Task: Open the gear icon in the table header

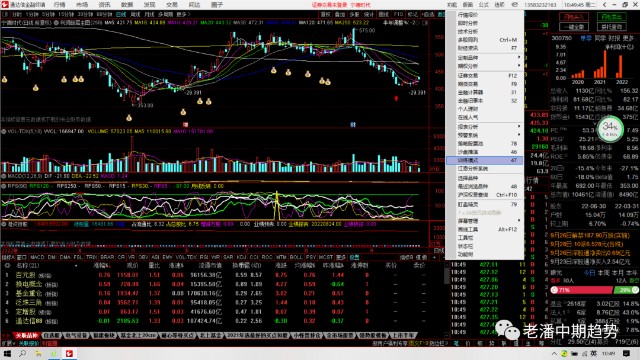Action: tap(7, 265)
